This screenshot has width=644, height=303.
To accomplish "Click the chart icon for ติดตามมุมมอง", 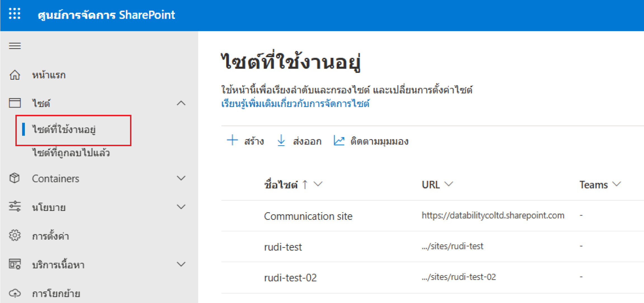I will (x=339, y=140).
